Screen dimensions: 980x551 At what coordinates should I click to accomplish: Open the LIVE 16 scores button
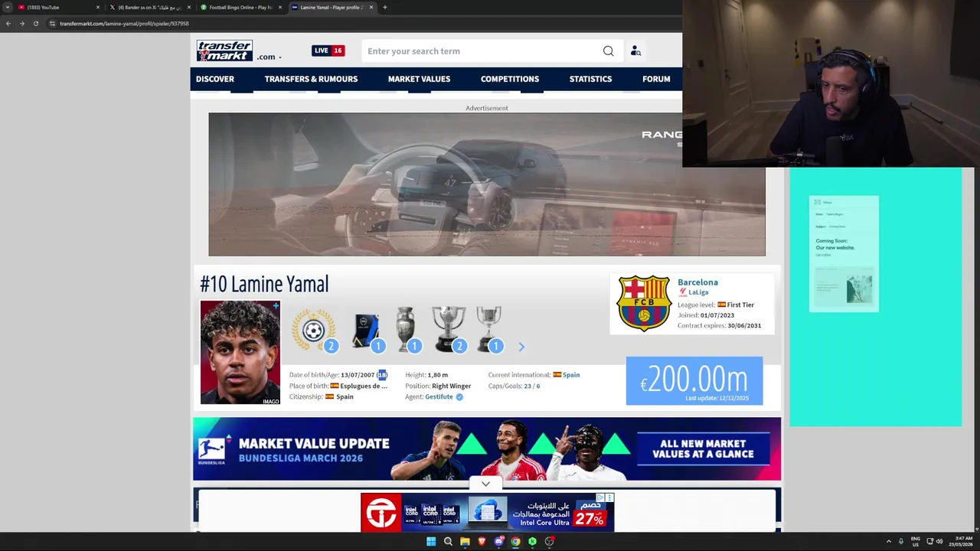[x=328, y=51]
